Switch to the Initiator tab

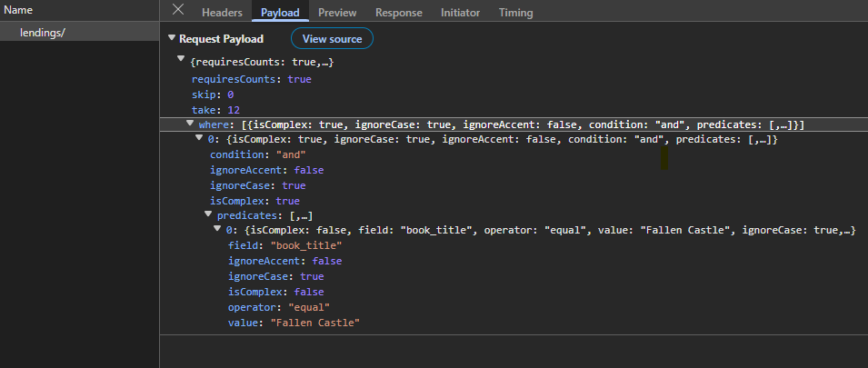pyautogui.click(x=461, y=12)
